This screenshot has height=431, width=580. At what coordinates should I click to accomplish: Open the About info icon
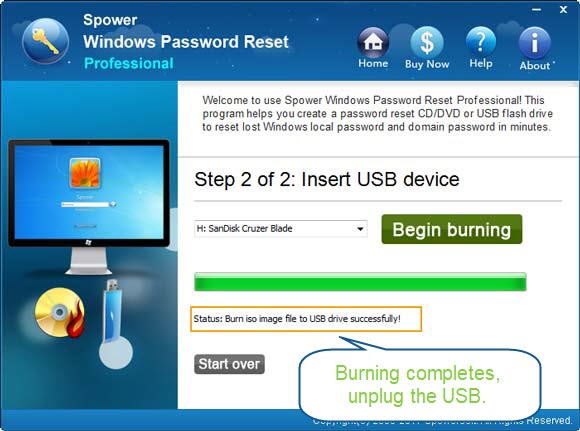[x=535, y=43]
